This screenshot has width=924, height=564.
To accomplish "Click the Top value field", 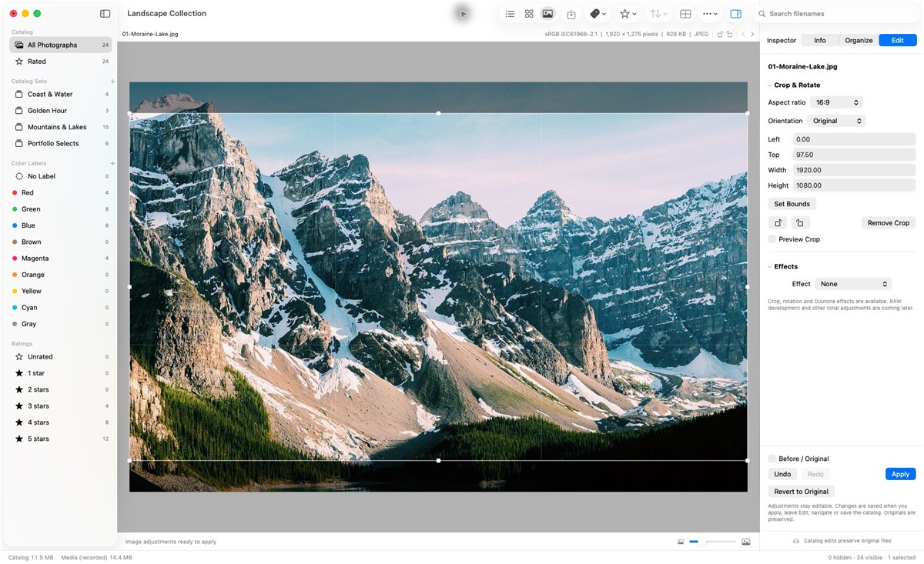I will 854,155.
